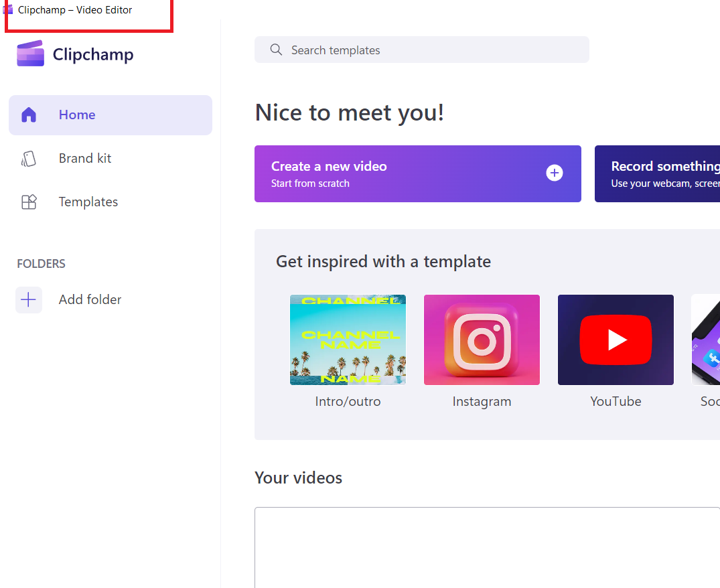
Task: Open the YouTube template thumbnail
Action: (616, 340)
